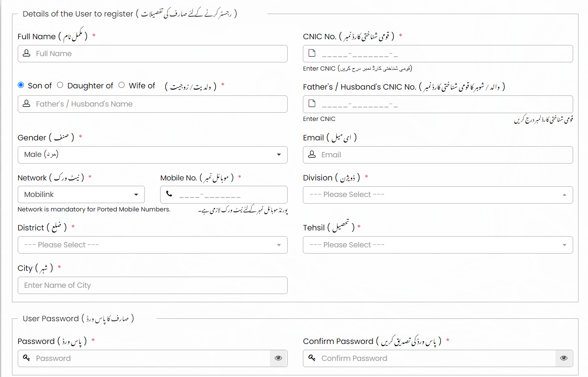The width and height of the screenshot is (588, 377).
Task: Click the person icon in Father's / Husband's Name field
Action: pyautogui.click(x=26, y=104)
